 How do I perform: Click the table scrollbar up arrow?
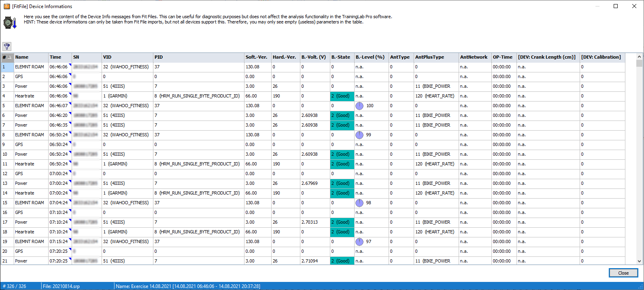(639, 57)
